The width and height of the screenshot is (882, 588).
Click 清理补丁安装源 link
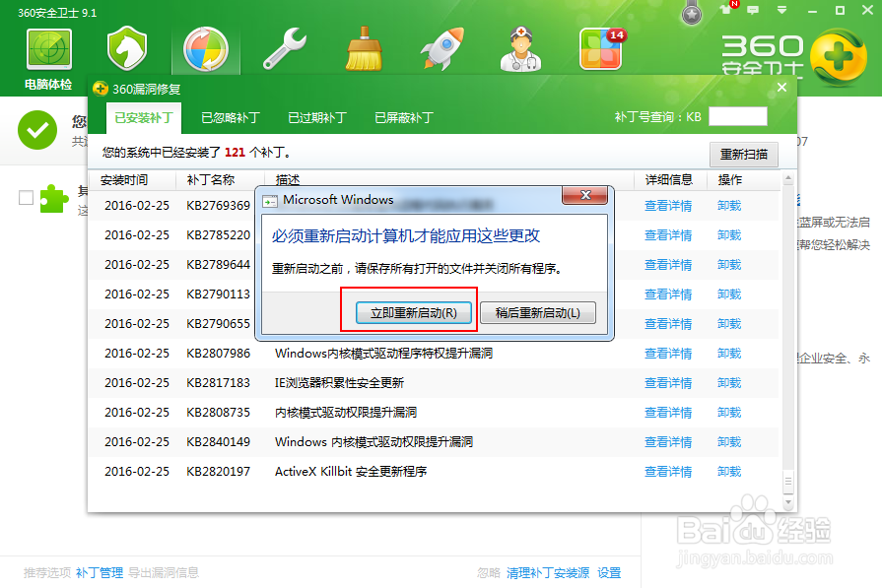pos(548,573)
